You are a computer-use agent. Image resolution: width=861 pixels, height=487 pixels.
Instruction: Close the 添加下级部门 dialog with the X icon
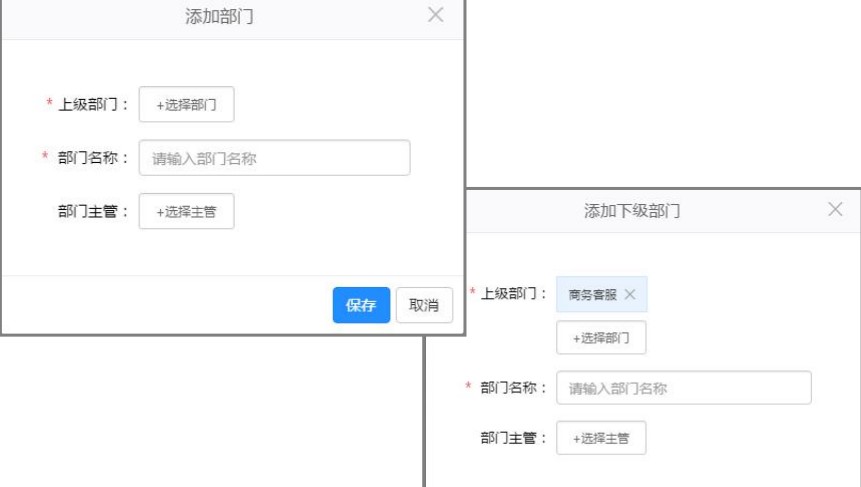[x=835, y=209]
